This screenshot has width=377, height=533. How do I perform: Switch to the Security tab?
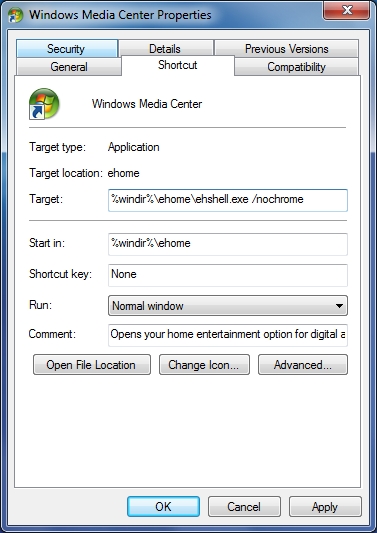pos(67,49)
